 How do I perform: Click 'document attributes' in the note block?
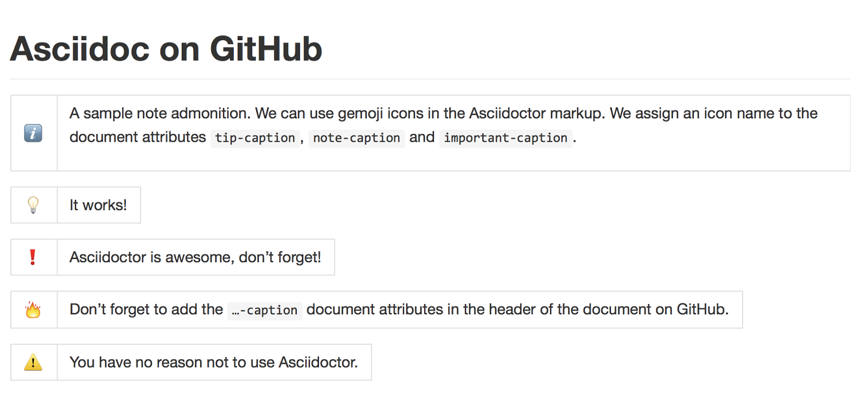point(138,137)
